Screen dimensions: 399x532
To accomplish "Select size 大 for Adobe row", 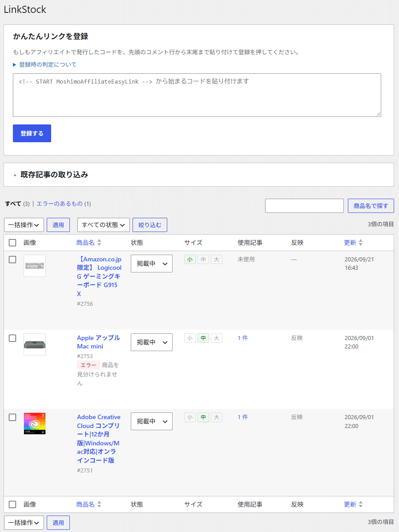I will (216, 417).
